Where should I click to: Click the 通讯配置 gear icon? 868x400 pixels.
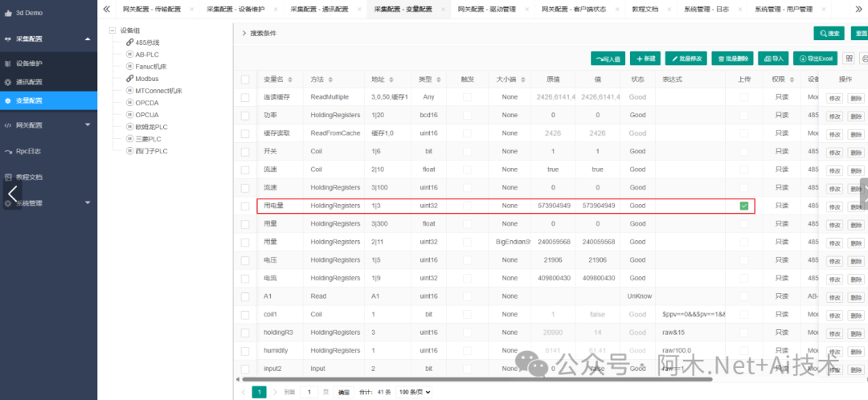coord(8,82)
